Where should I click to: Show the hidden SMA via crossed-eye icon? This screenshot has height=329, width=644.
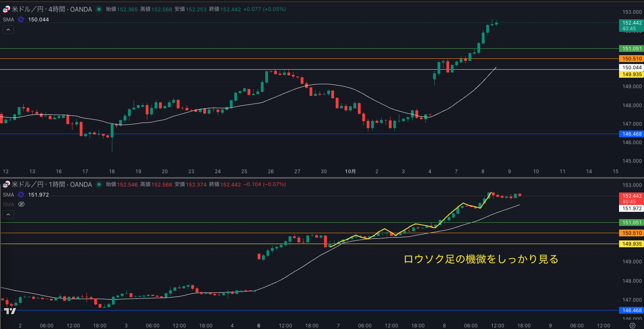[21, 204]
